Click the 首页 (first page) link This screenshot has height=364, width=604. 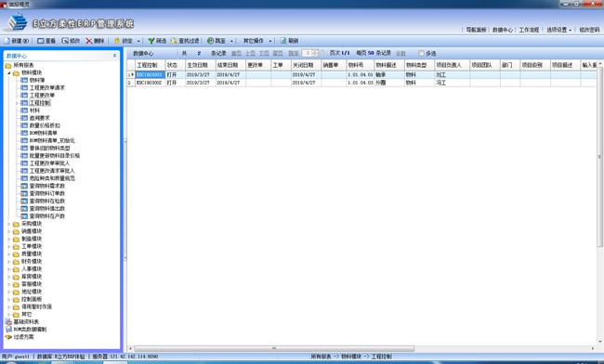click(x=236, y=53)
